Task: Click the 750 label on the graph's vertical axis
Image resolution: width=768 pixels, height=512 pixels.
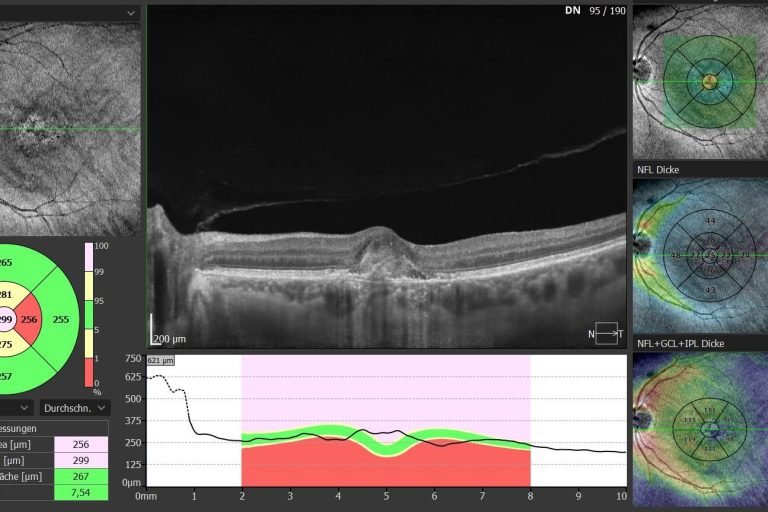Action: (133, 359)
